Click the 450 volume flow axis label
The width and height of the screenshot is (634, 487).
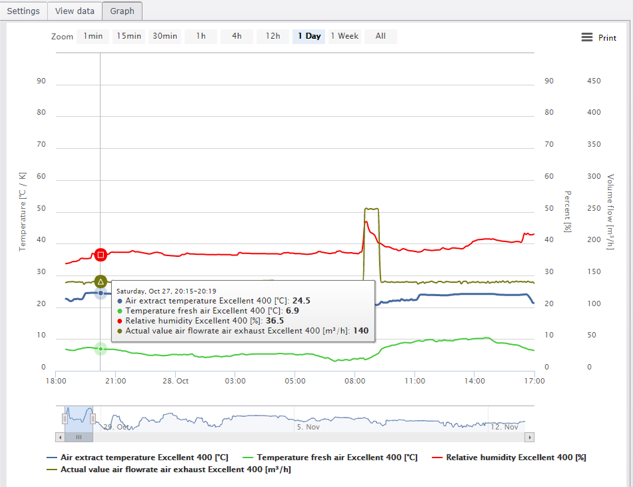click(x=594, y=81)
